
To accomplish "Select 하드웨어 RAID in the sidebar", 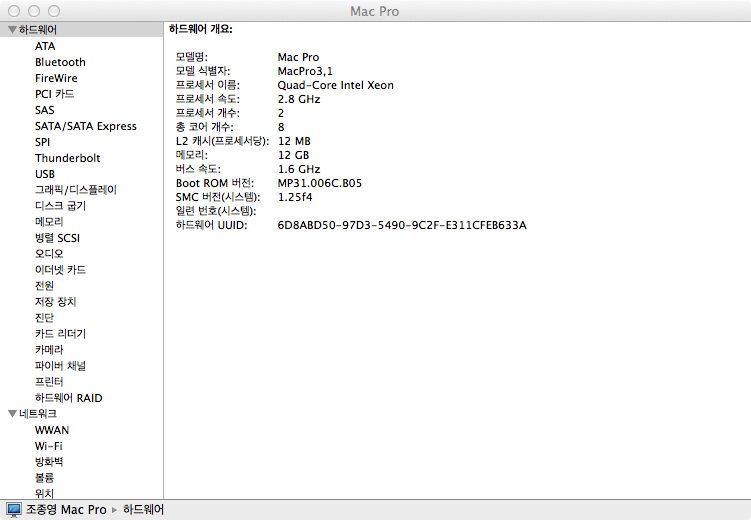I will (x=68, y=398).
